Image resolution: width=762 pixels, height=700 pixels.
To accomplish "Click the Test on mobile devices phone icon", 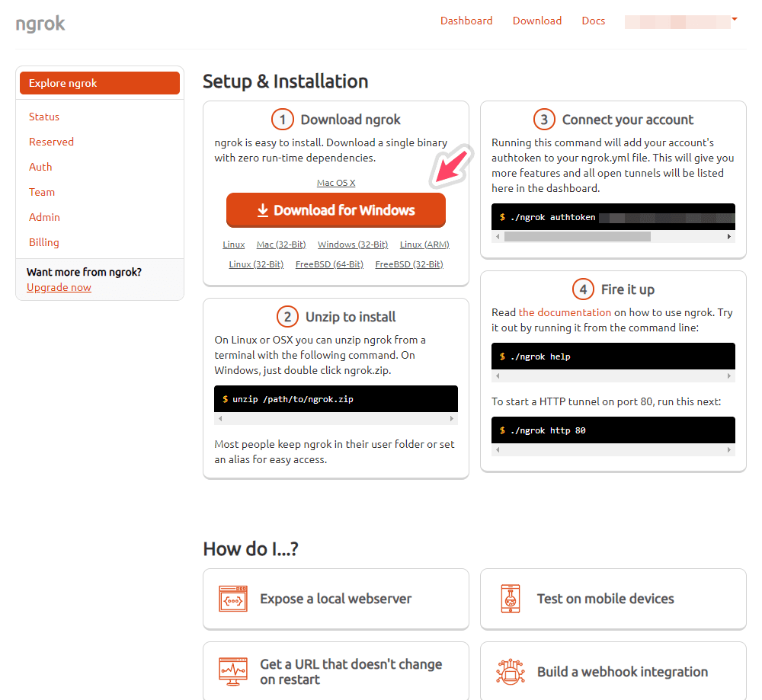I will [x=511, y=599].
